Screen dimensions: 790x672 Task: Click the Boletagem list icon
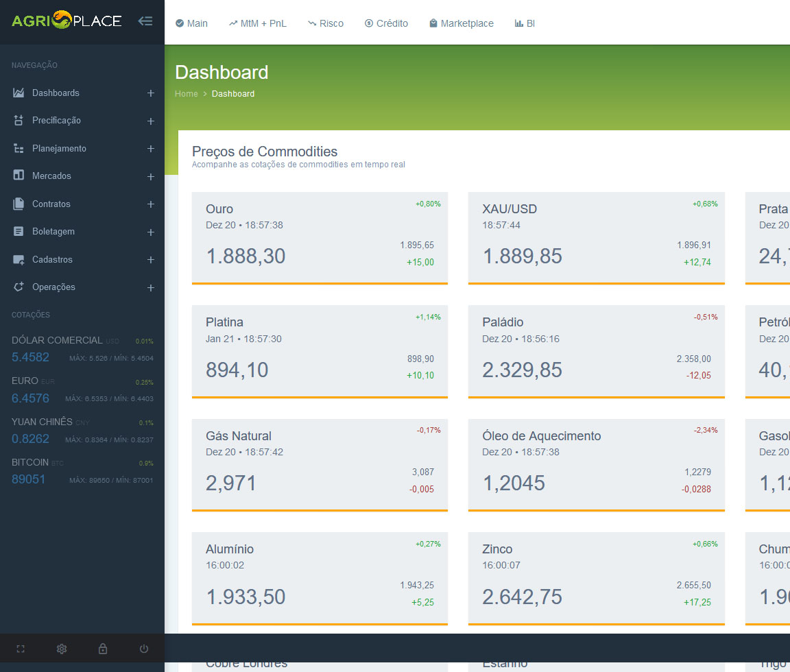(x=19, y=231)
